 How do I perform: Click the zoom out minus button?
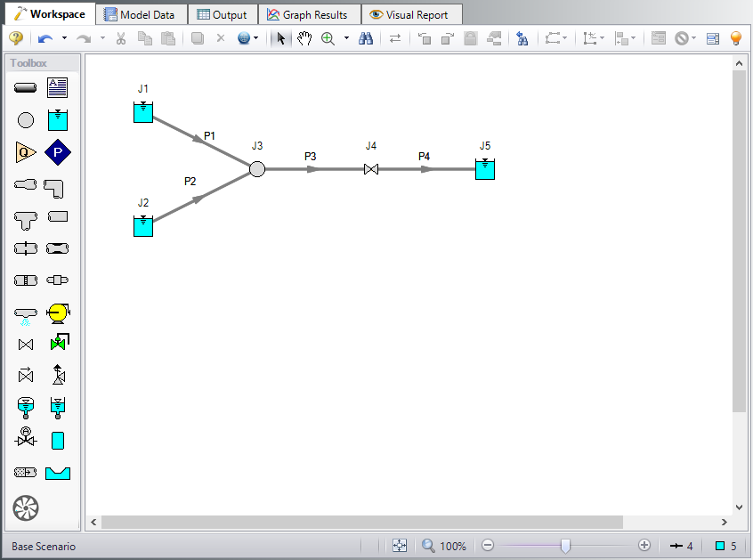(487, 546)
